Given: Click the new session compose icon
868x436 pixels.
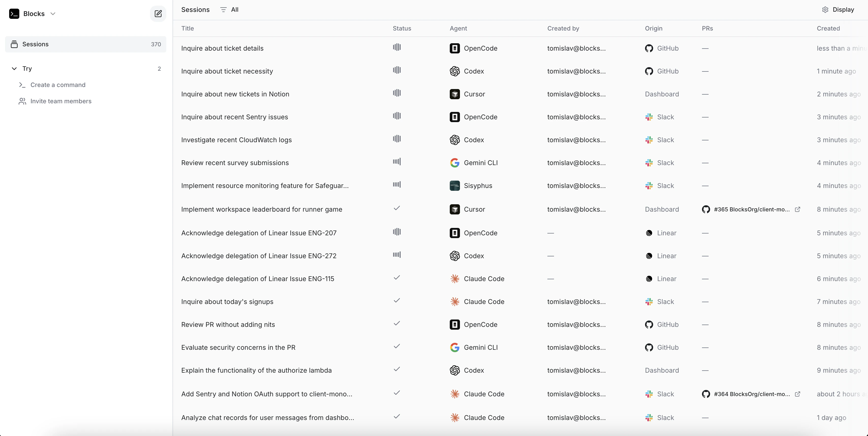Looking at the screenshot, I should click(158, 14).
